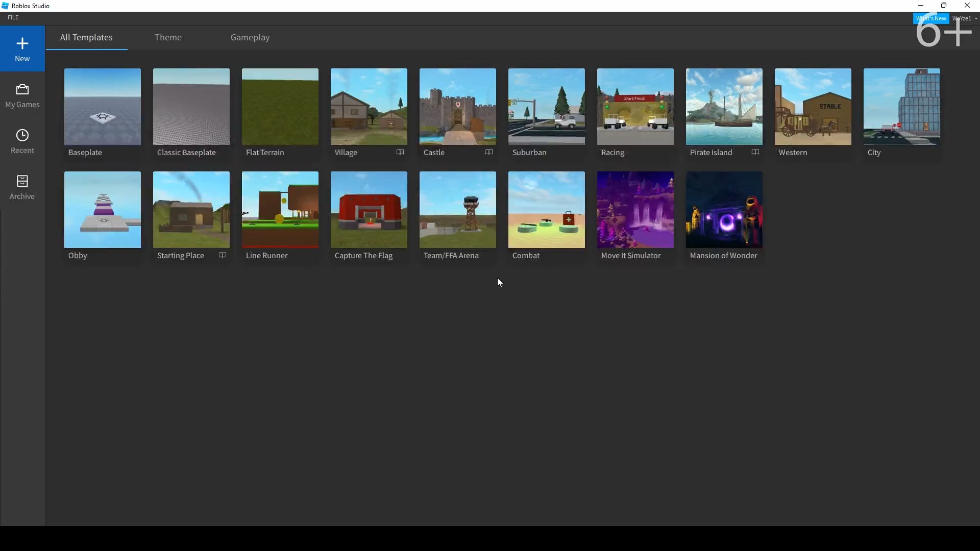This screenshot has width=980, height=551.
Task: Switch to the Theme tab
Action: pos(168,37)
